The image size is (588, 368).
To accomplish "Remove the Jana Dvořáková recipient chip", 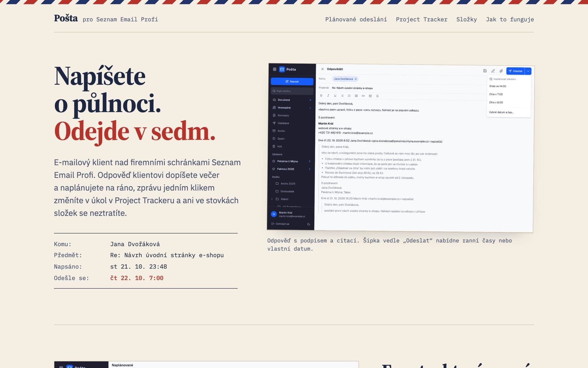I will coord(356,79).
